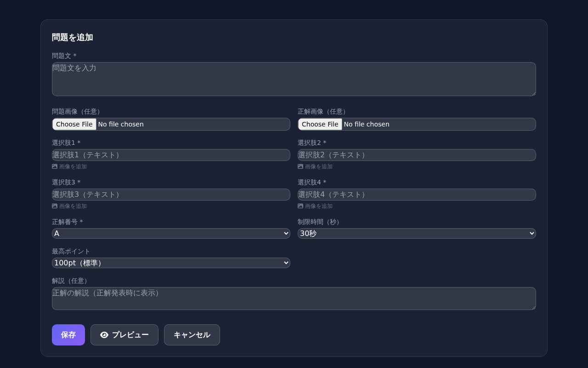Focus the 解説 explanation text area
Viewport: 588px width, 368px height.
point(294,299)
